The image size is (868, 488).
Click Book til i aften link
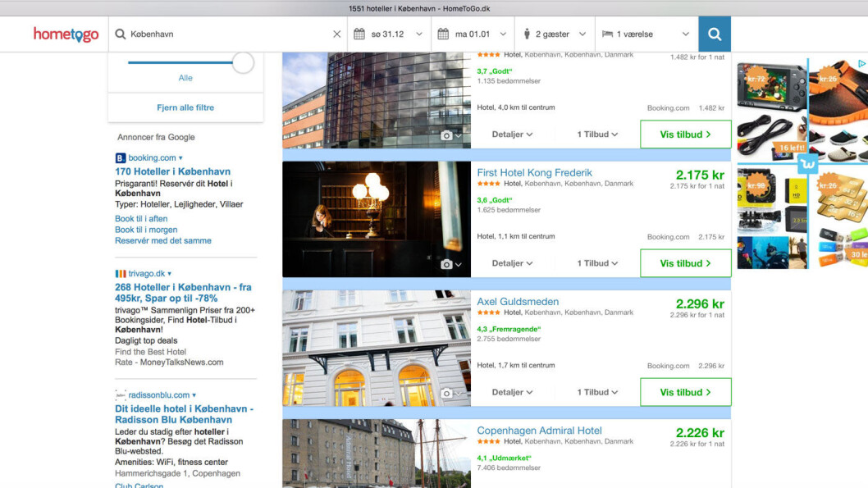click(141, 218)
